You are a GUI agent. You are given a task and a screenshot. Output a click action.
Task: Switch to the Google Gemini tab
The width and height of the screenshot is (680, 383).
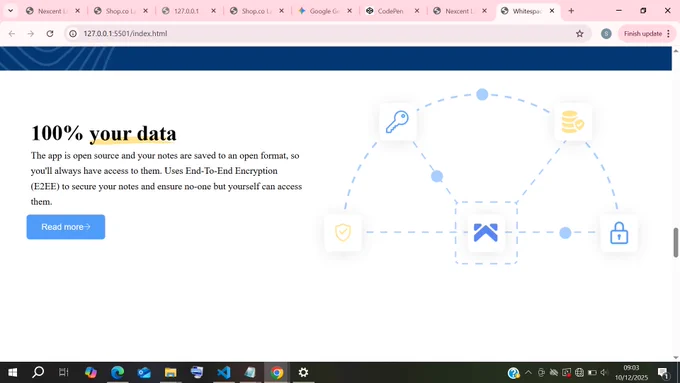pyautogui.click(x=325, y=11)
